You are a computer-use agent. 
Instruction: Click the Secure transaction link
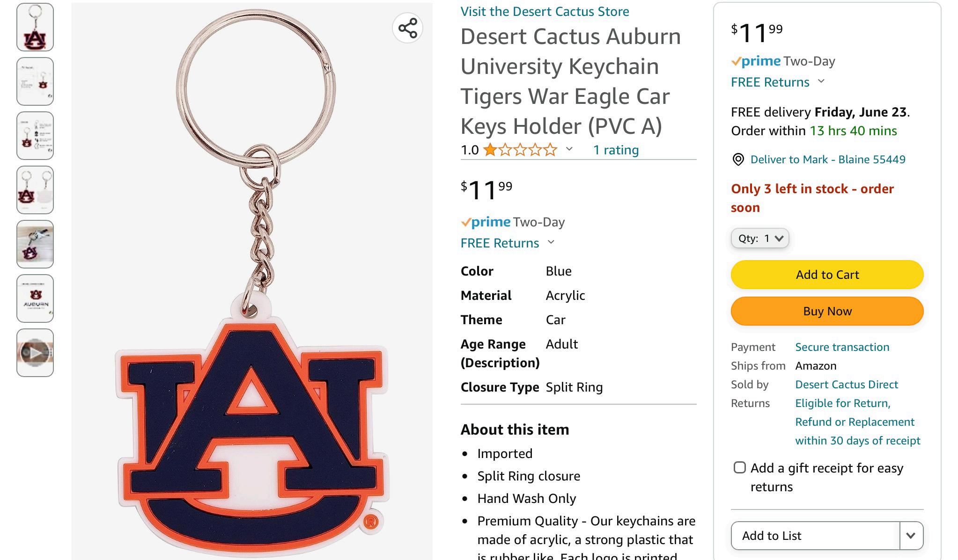coord(842,347)
